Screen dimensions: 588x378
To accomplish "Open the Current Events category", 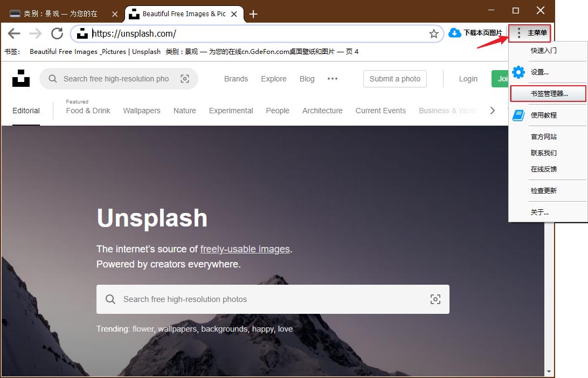I will [x=381, y=111].
